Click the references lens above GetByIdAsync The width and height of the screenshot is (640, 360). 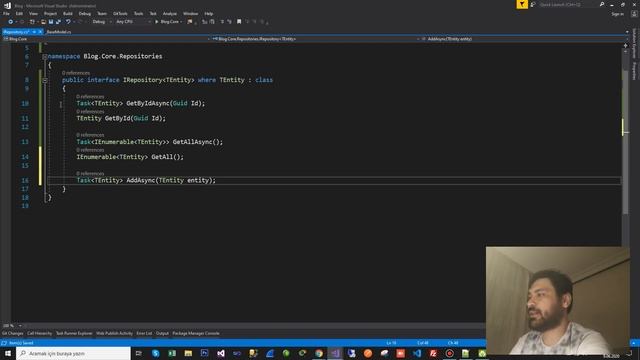point(90,97)
